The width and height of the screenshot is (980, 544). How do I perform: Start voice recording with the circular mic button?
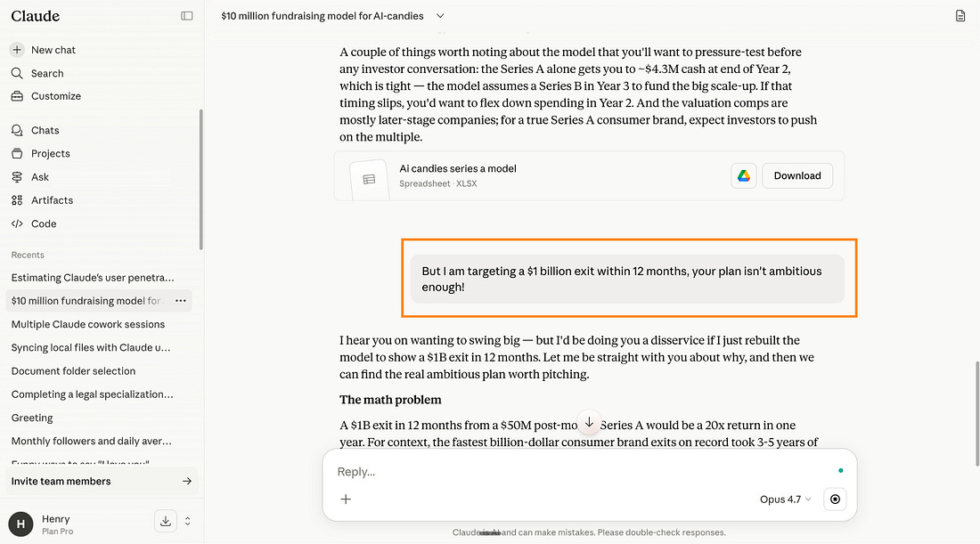coord(835,499)
